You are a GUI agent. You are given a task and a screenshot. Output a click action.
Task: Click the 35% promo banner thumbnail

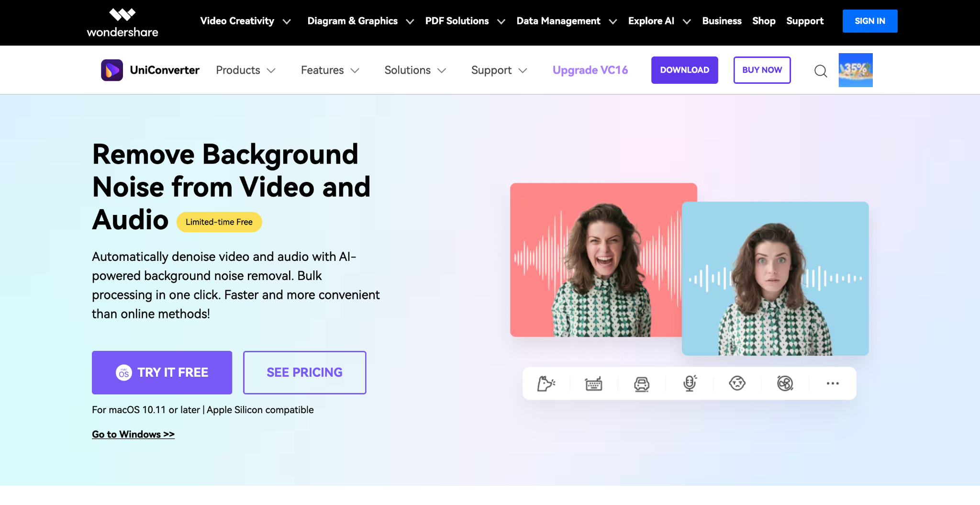(x=856, y=70)
